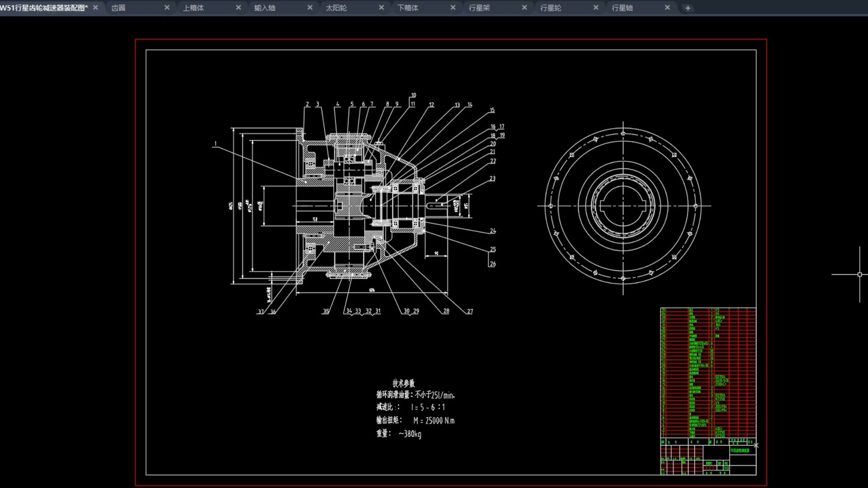Switch to the 齿圈 drawing tab
This screenshot has width=868, height=488.
tap(118, 8)
